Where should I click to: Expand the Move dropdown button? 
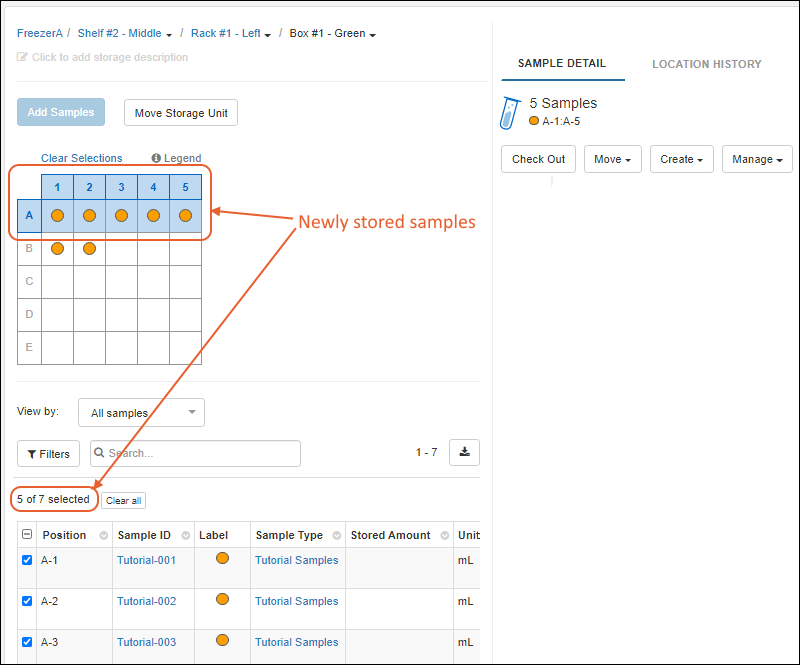612,159
